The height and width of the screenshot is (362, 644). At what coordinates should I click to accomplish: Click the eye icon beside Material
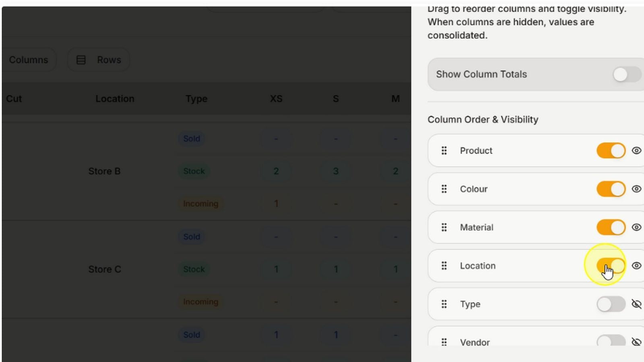[x=636, y=227]
